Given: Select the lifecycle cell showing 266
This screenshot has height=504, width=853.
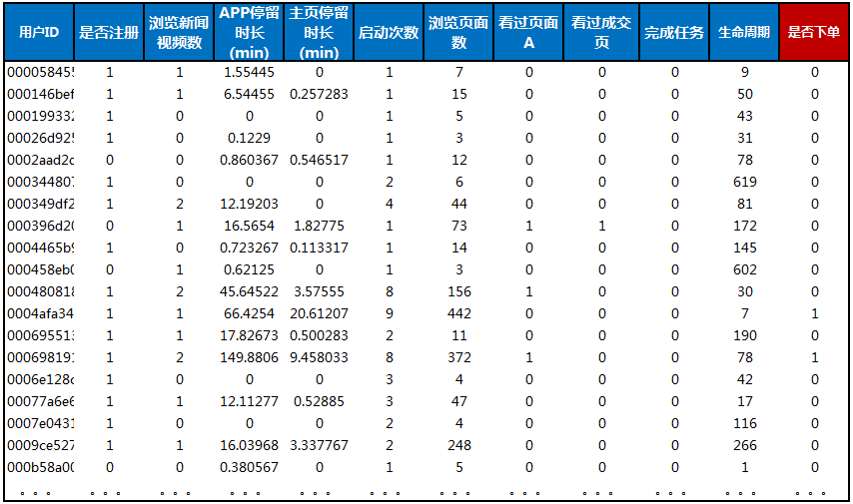Looking at the screenshot, I should [x=744, y=445].
